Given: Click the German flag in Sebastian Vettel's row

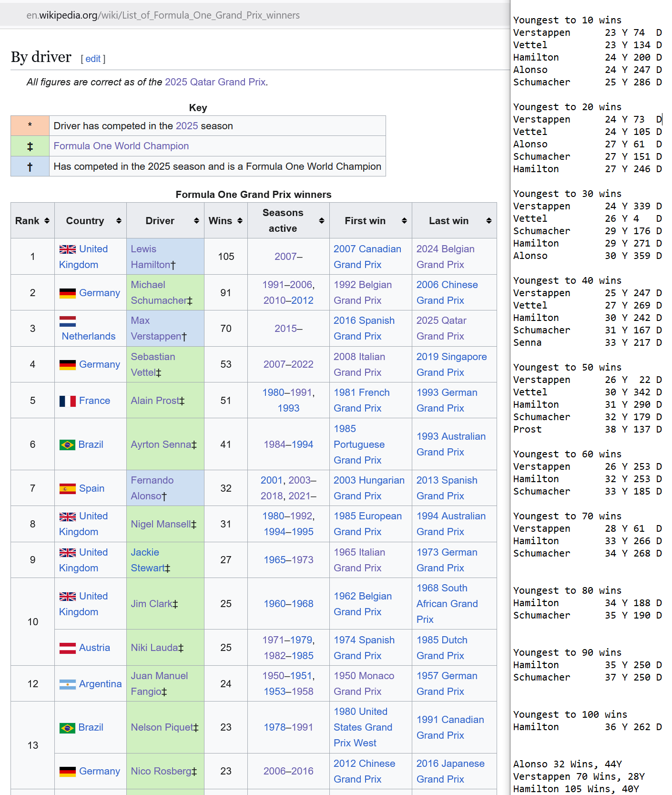Looking at the screenshot, I should [68, 365].
